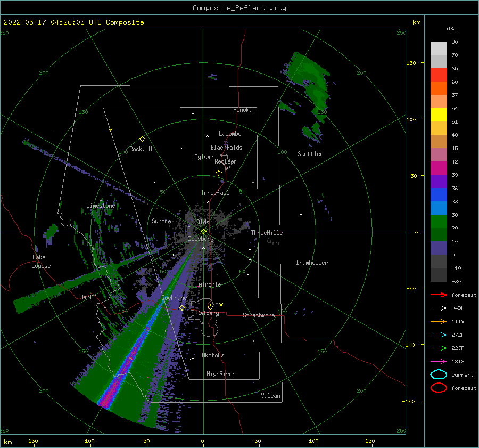Click the Okotoks label
This screenshot has width=479, height=448.
(213, 355)
